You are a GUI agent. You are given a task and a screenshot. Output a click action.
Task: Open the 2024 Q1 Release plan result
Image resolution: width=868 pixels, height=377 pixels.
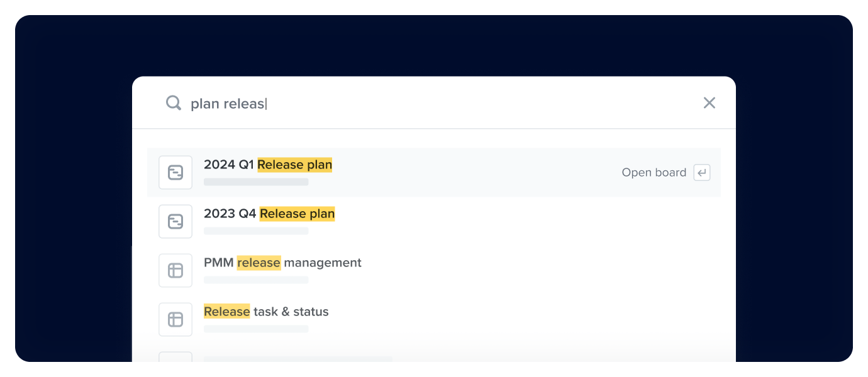pos(434,172)
